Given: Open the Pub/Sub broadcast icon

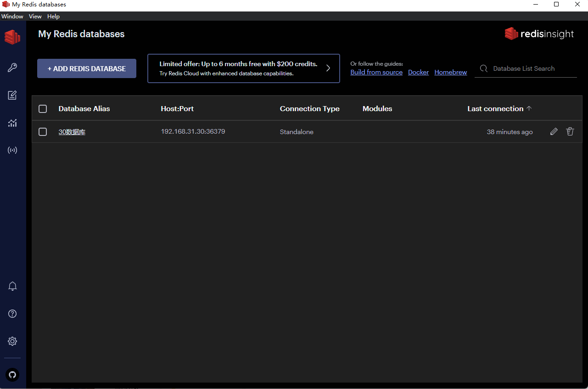Looking at the screenshot, I should (x=12, y=150).
